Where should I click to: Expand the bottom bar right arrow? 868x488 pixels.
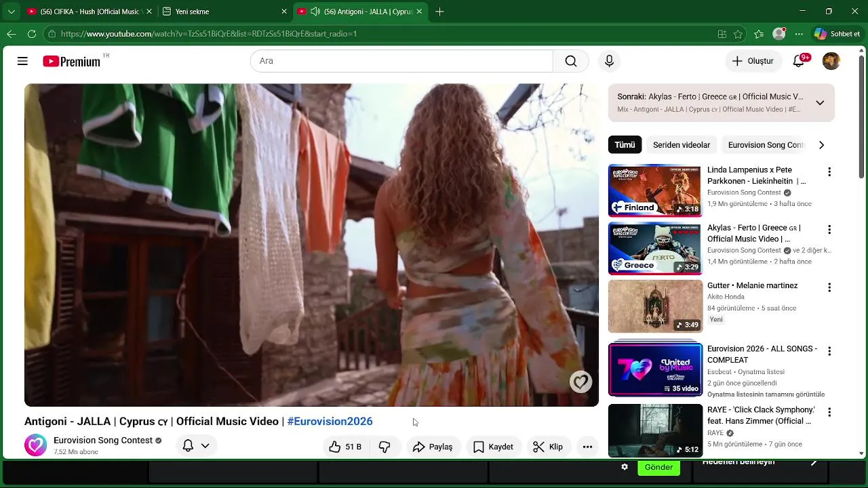tap(814, 462)
